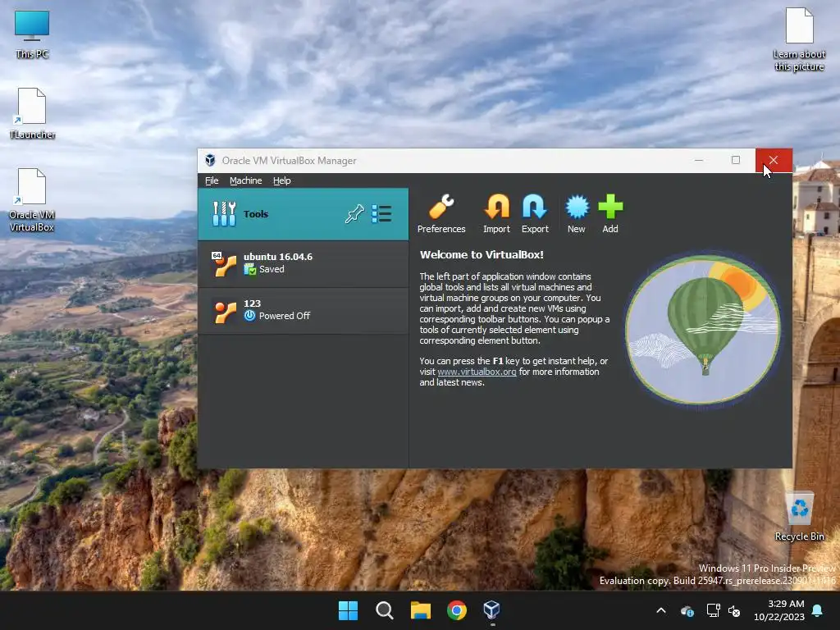The width and height of the screenshot is (840, 630).
Task: Click the VirtualBox cube icon in title bar
Action: [210, 160]
